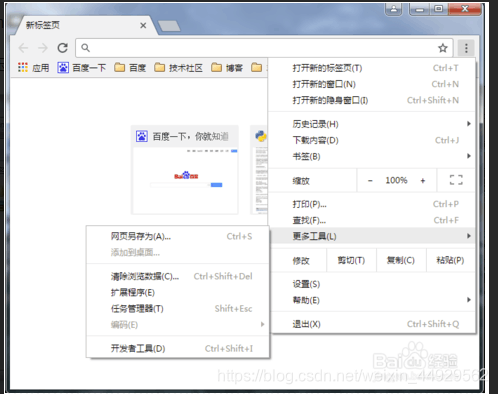Click the user profile icon in title bar
This screenshot has height=394, width=498.
click(x=394, y=9)
